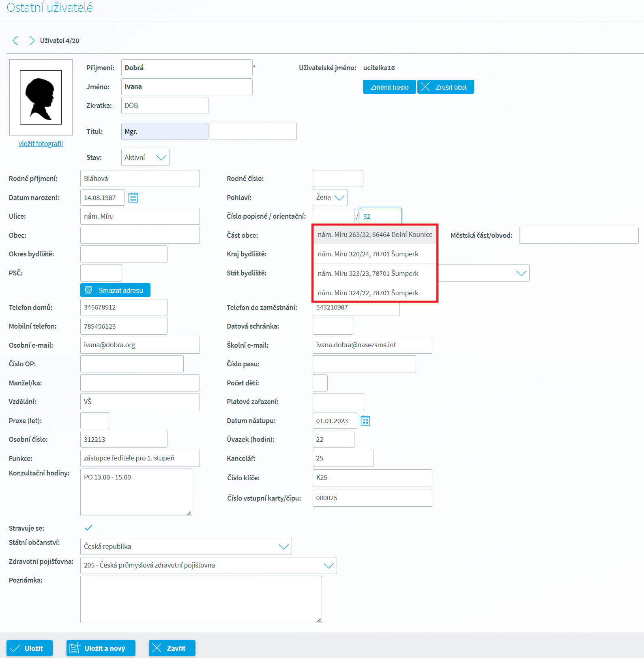Viewport: 644px width, 658px height.
Task: Open the Státní občanství dropdown
Action: 186,546
